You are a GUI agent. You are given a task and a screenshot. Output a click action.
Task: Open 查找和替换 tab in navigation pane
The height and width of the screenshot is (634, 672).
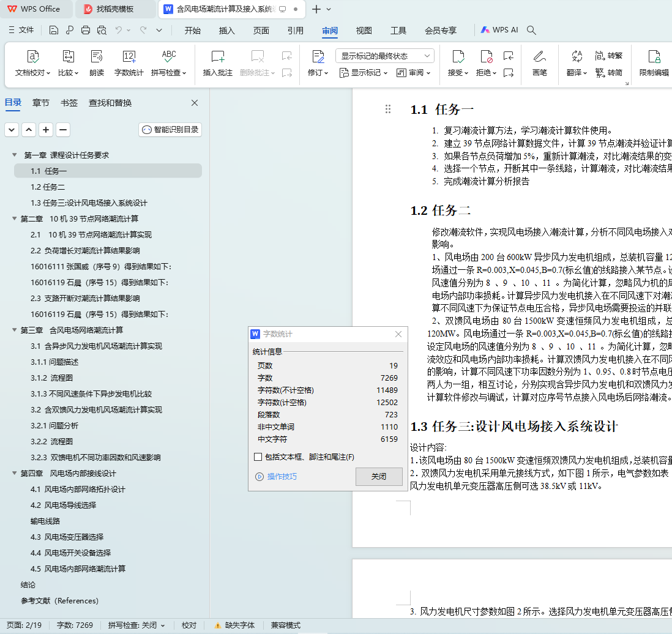tap(110, 103)
